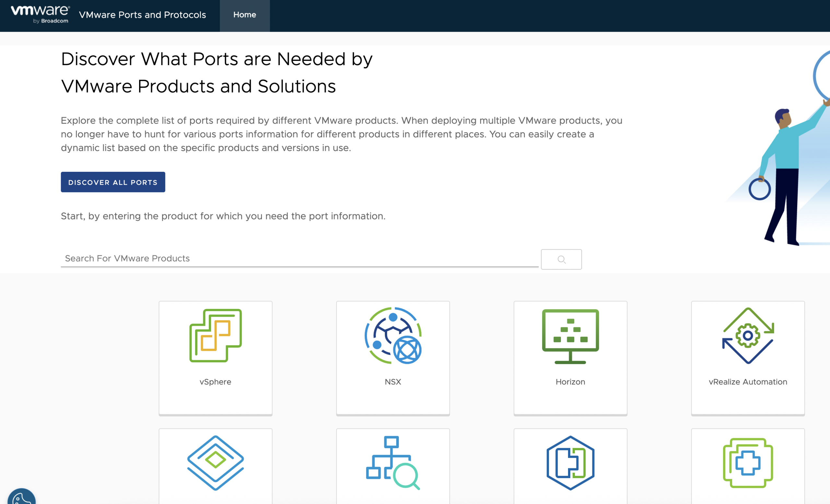Click the vRealize Automation label text
The width and height of the screenshot is (830, 504).
748,382
